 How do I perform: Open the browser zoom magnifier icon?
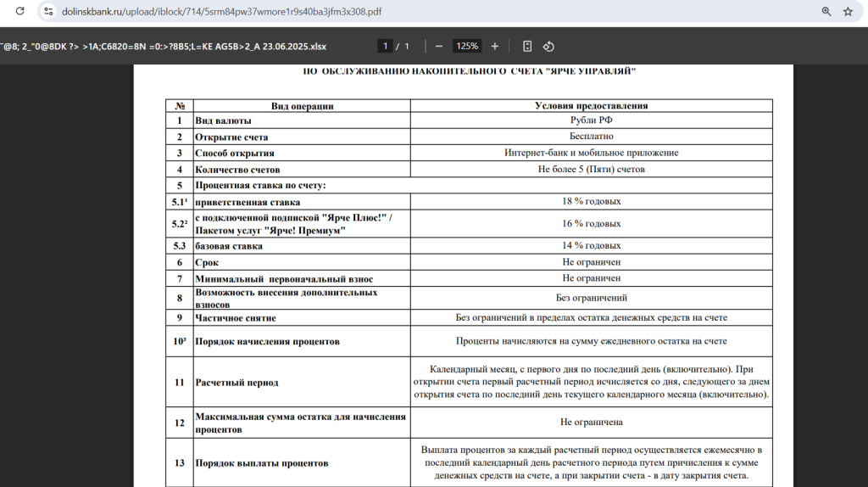coord(826,11)
